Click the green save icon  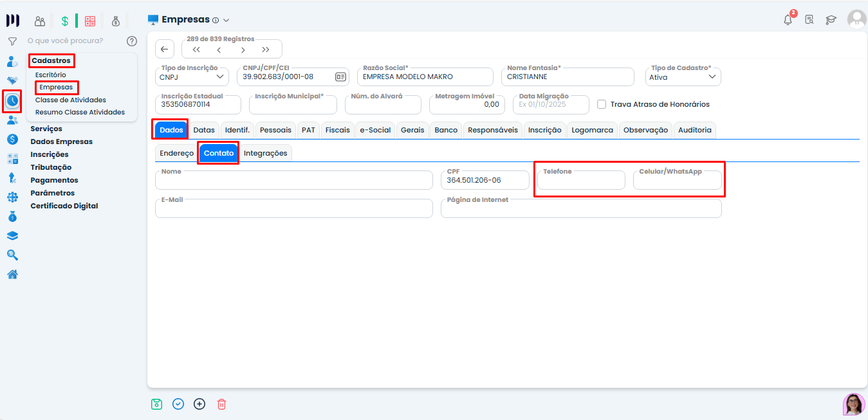[156, 404]
